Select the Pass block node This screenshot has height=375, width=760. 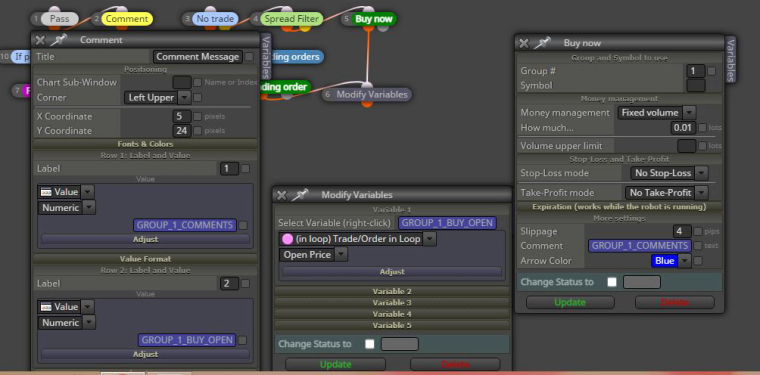click(59, 19)
